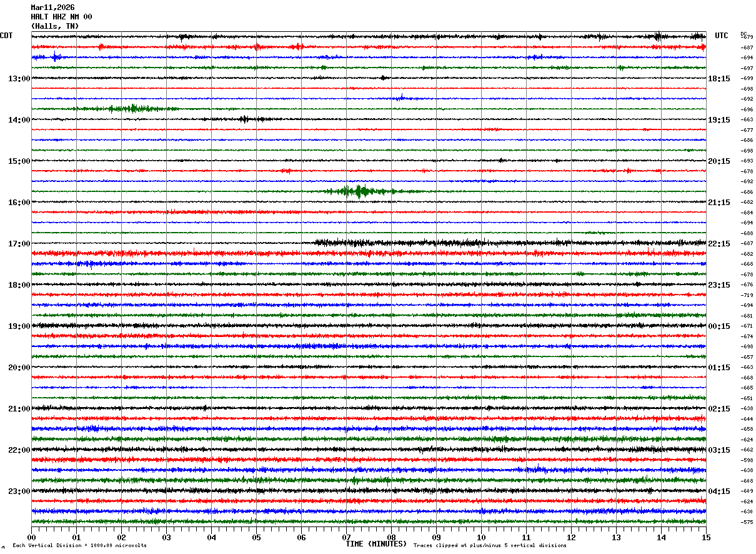This screenshot has height=554, width=756.
Task: Click the 03:15 UTC time label
Action: [719, 450]
